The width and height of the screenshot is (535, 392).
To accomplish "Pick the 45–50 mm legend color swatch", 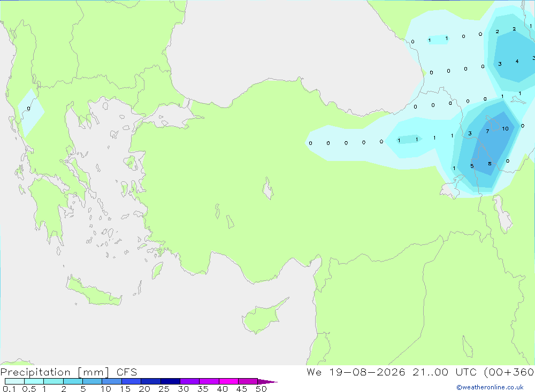I will click(x=248, y=381).
